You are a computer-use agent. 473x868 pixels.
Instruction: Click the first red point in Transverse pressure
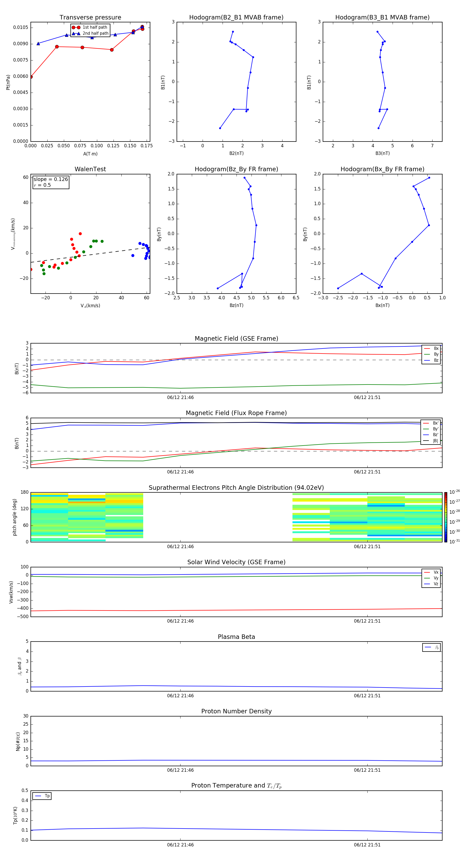point(31,77)
